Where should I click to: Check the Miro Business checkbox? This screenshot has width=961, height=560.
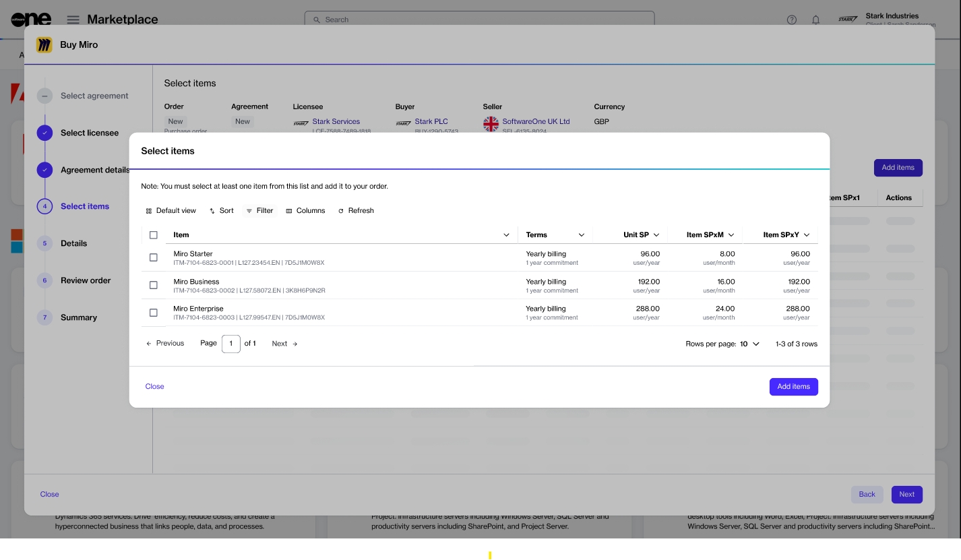click(154, 285)
